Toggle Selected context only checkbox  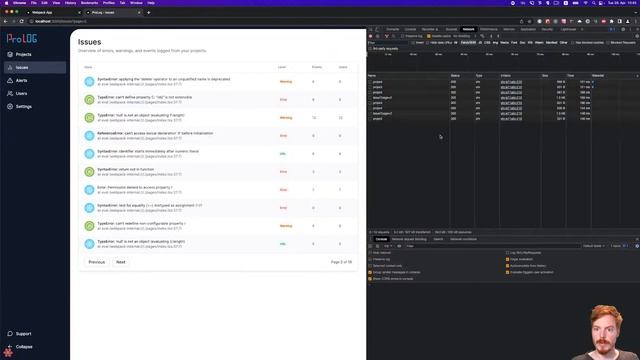(370, 266)
